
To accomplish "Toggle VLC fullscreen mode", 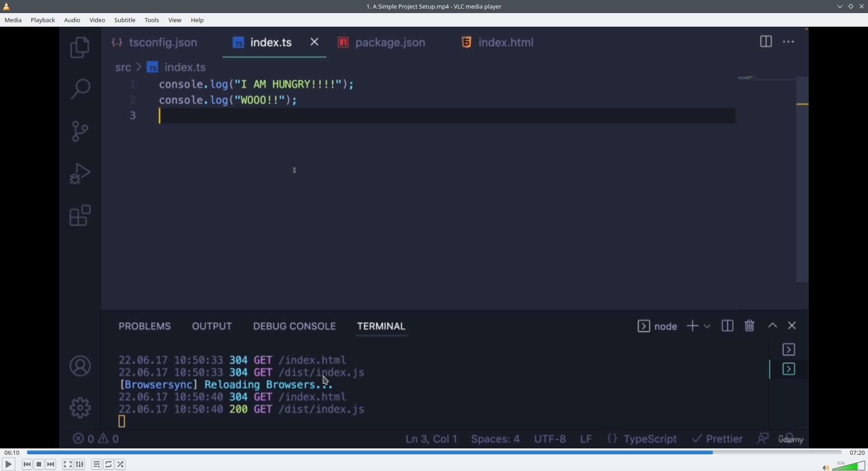I will [68, 464].
